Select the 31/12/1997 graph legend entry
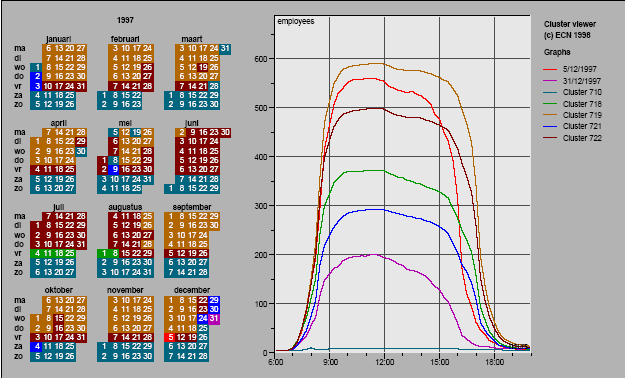The width and height of the screenshot is (625, 378). coord(572,81)
